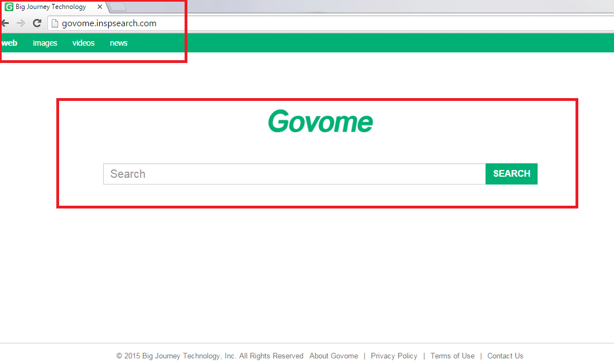Image resolution: width=614 pixels, height=364 pixels.
Task: Reload the Govome page
Action: (37, 23)
